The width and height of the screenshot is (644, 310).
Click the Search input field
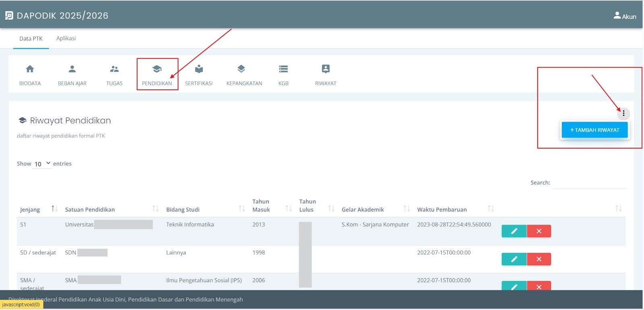[589, 183]
